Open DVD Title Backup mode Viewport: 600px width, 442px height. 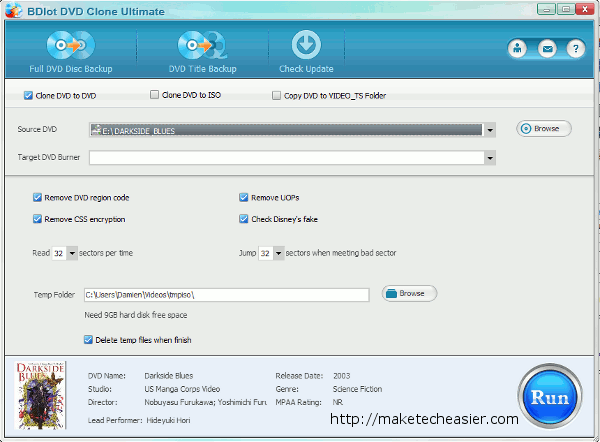coord(202,52)
